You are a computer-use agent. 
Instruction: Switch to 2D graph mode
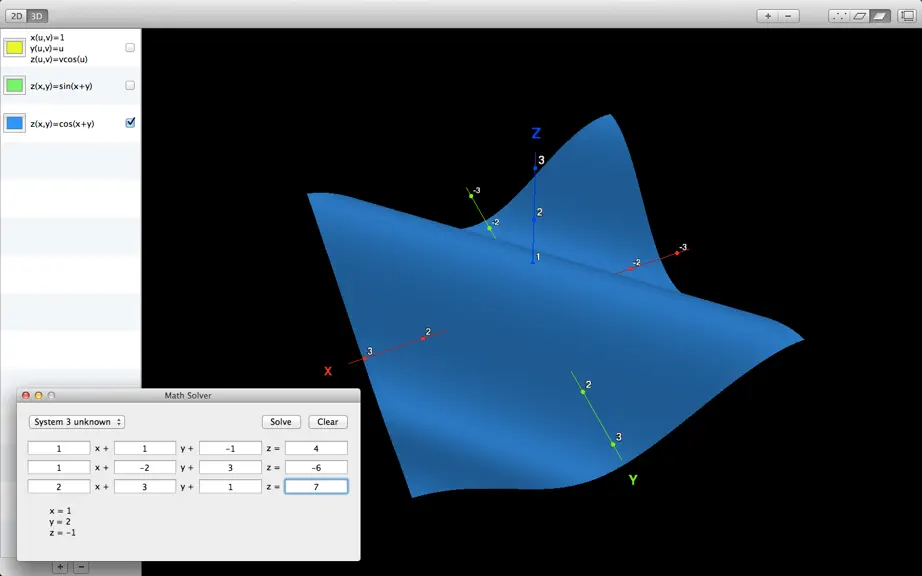(x=16, y=16)
